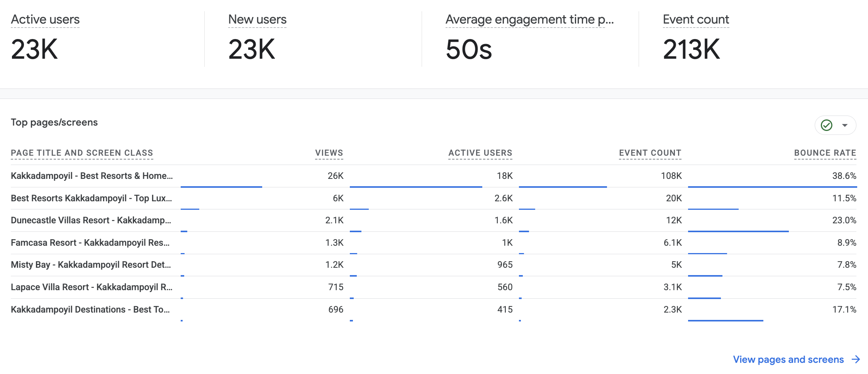Click the Views column header
This screenshot has height=374, width=868.
coord(329,153)
